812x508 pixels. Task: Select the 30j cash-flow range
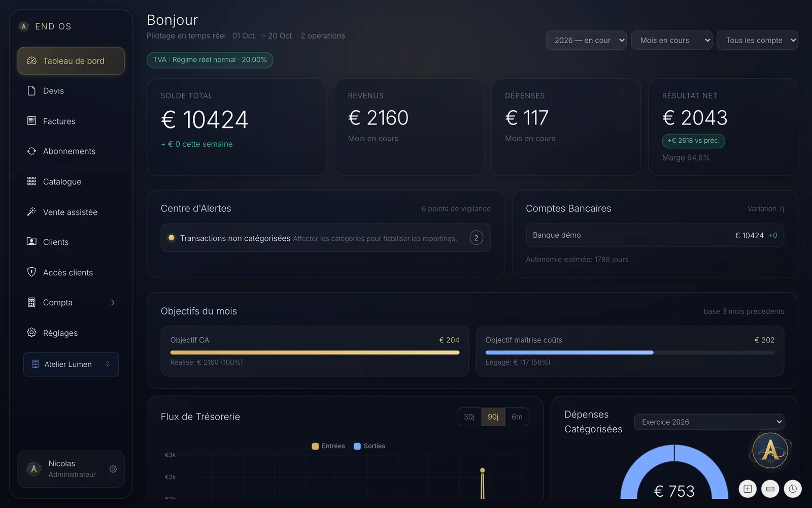point(469,417)
